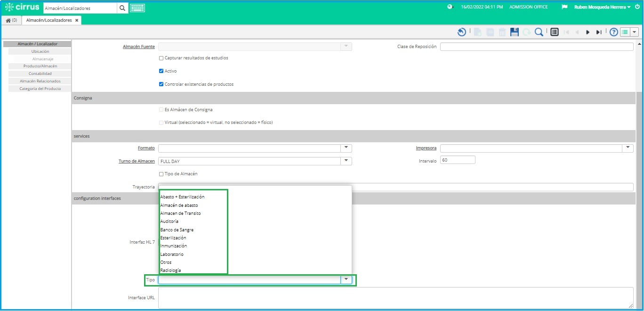Check the Tipo de Almacén checkbox
This screenshot has width=644, height=311.
pos(161,173)
